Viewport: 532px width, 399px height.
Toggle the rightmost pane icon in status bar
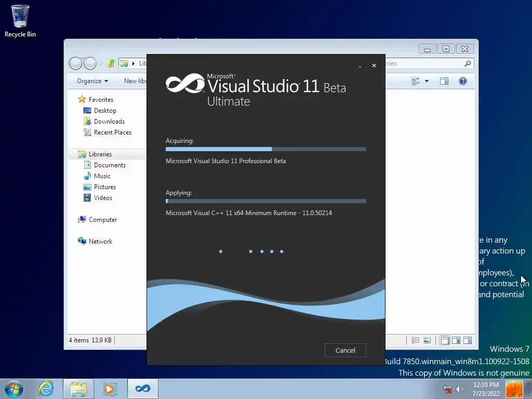click(x=468, y=340)
